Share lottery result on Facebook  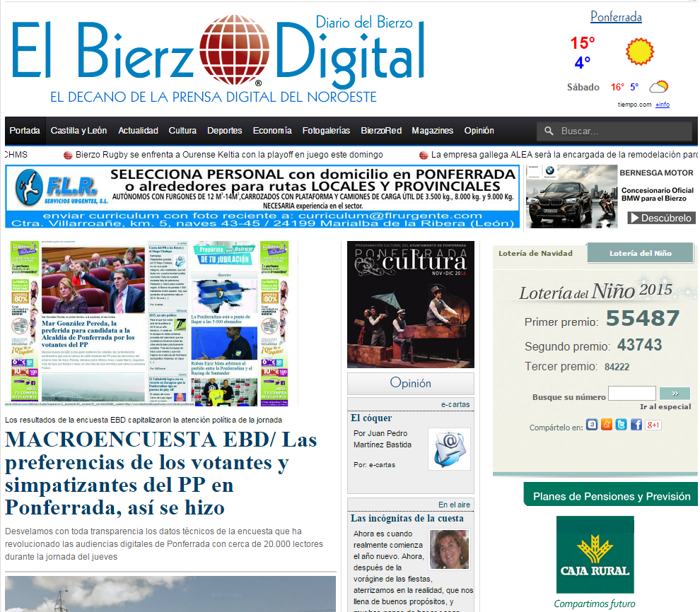point(636,425)
